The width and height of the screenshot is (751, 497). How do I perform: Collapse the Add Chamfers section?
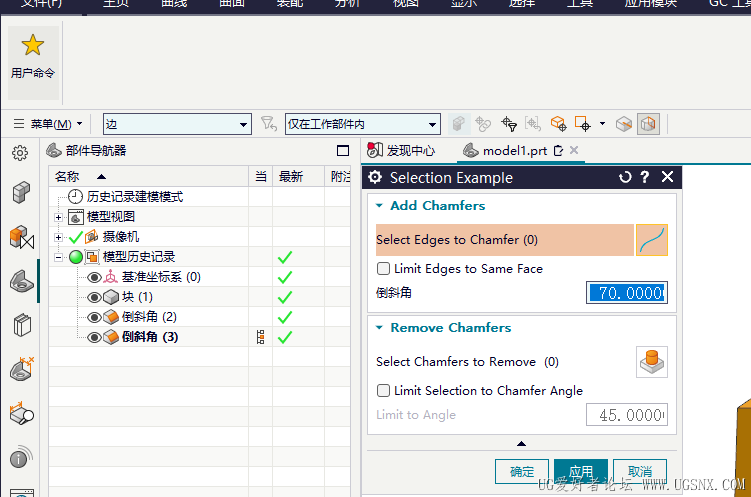[379, 206]
